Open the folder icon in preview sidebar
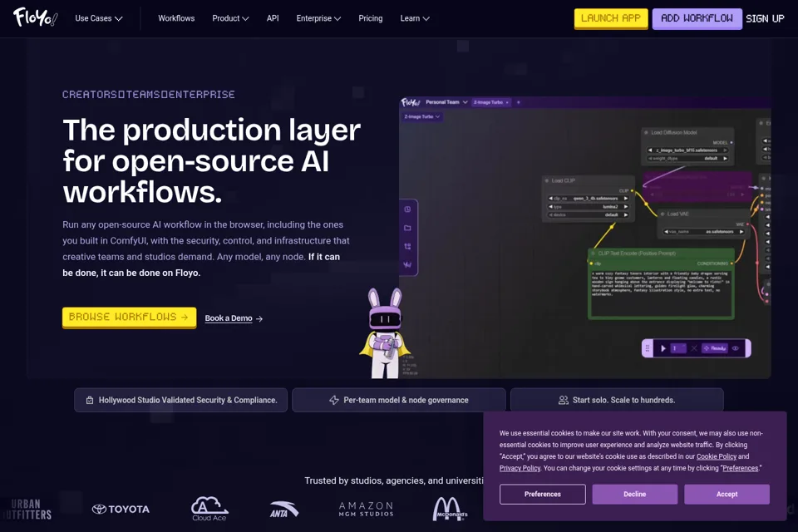 [407, 228]
